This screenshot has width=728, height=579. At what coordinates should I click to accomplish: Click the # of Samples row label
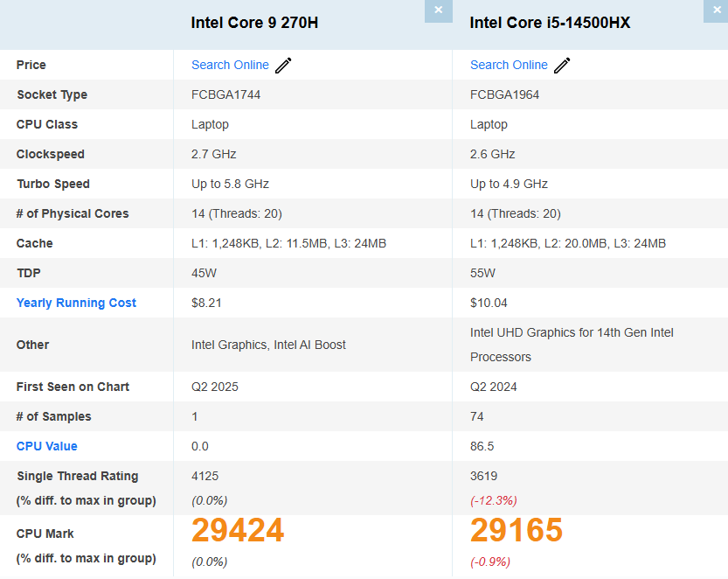(x=53, y=416)
